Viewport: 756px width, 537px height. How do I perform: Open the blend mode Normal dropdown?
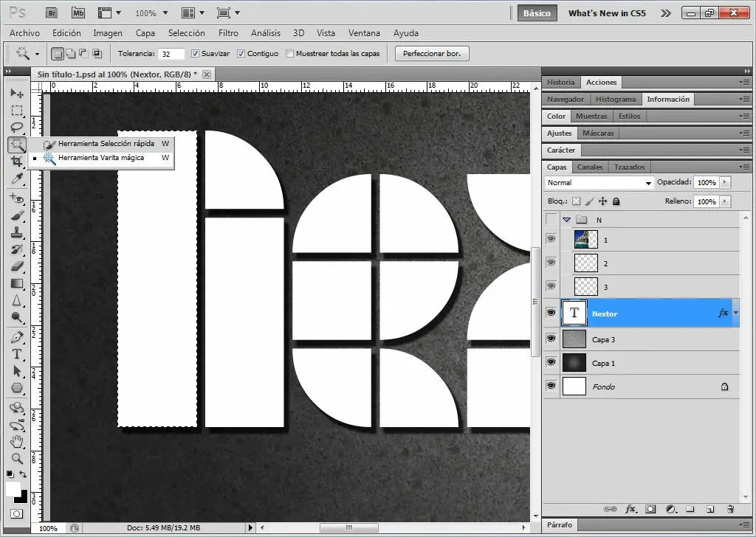[x=599, y=183]
